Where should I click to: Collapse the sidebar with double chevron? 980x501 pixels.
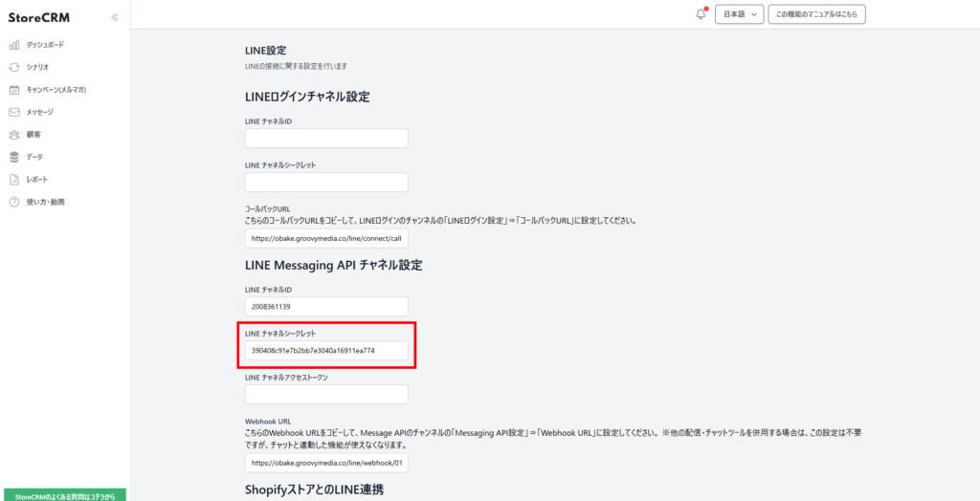pos(115,17)
